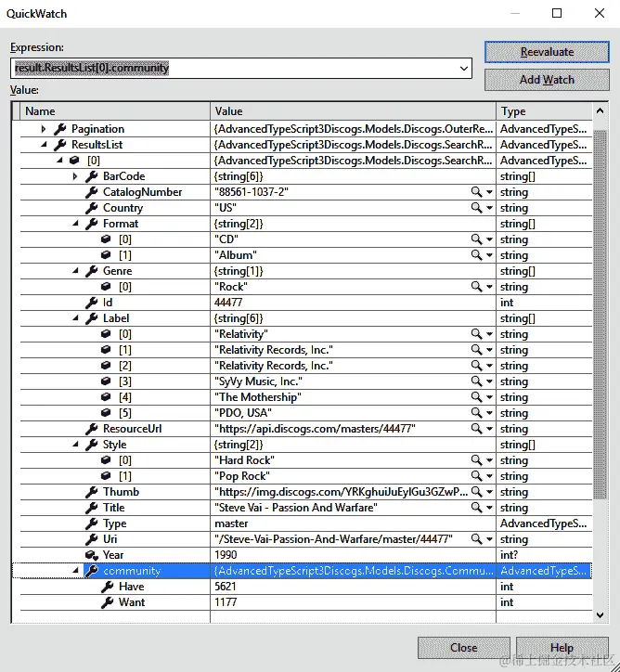
Task: Open visualizer dropdown arrow for CatalogNumber
Action: [489, 192]
